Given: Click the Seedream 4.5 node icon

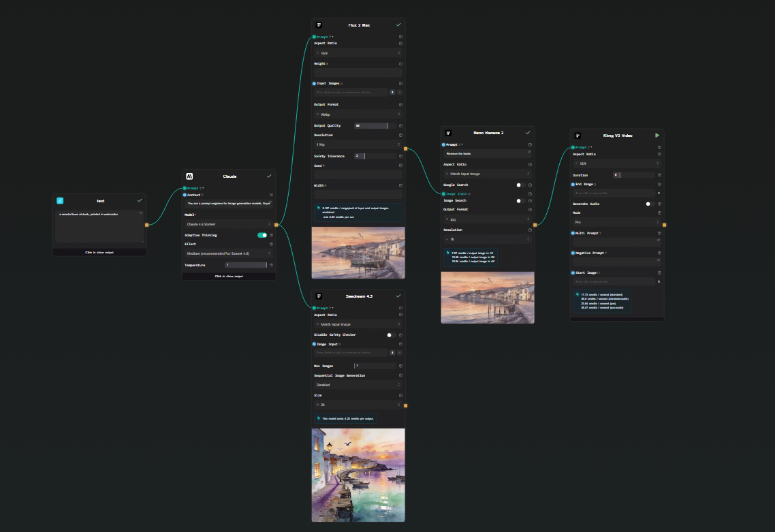Looking at the screenshot, I should (x=319, y=296).
